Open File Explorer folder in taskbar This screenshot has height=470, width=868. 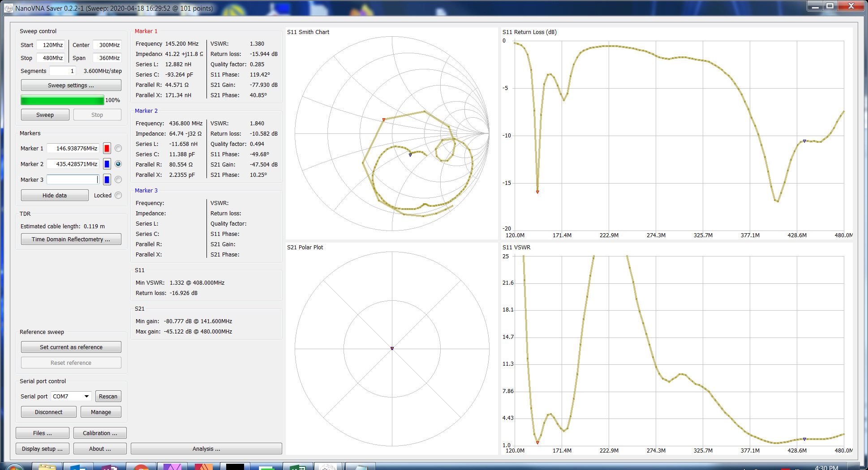(47, 467)
